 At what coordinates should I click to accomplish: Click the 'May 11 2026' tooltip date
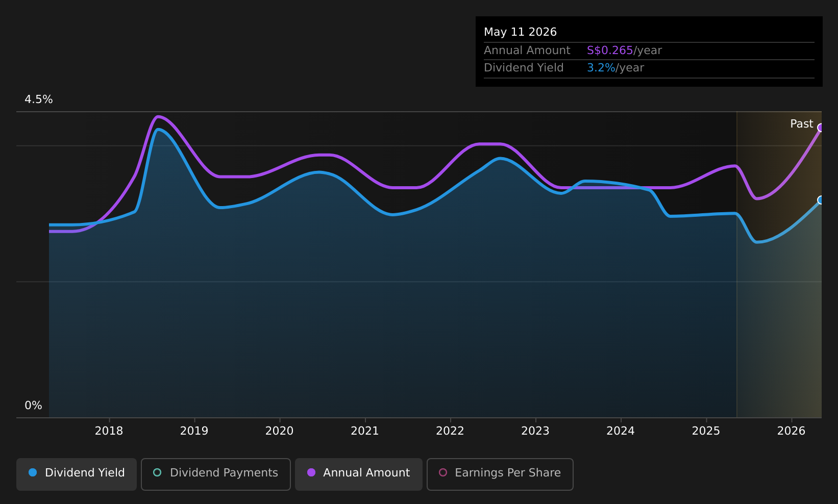coord(520,32)
